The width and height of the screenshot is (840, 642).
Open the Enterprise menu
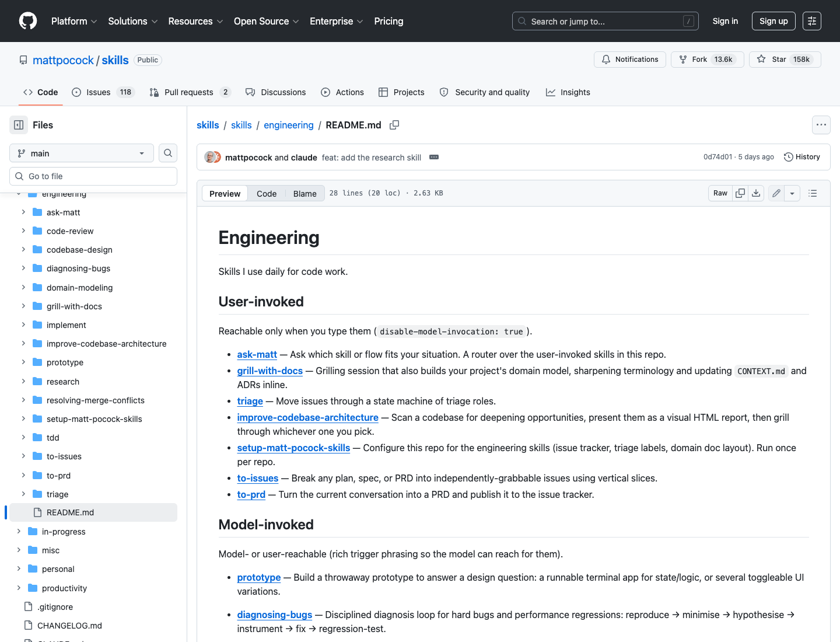pos(337,21)
